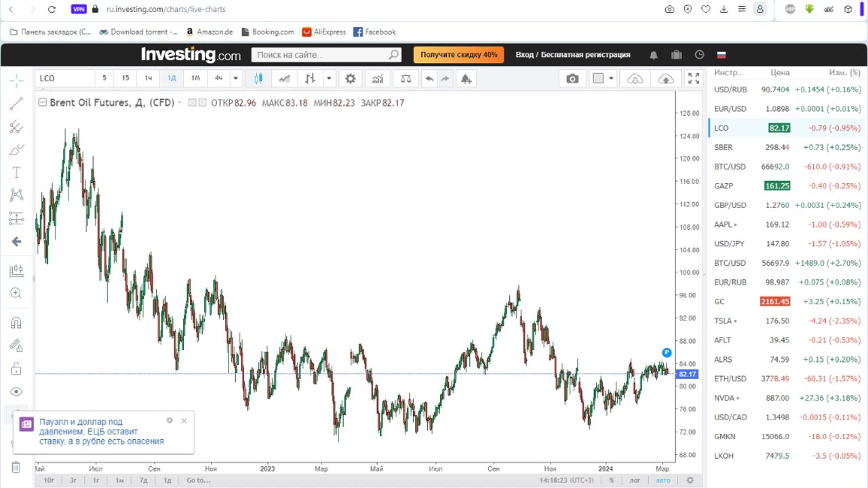Switch to the 1ч hourly interval

tap(148, 79)
